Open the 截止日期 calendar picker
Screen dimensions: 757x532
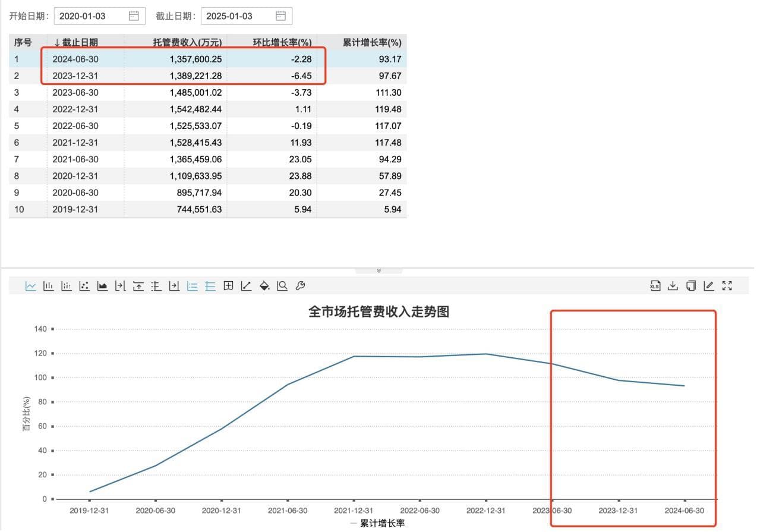pyautogui.click(x=280, y=16)
